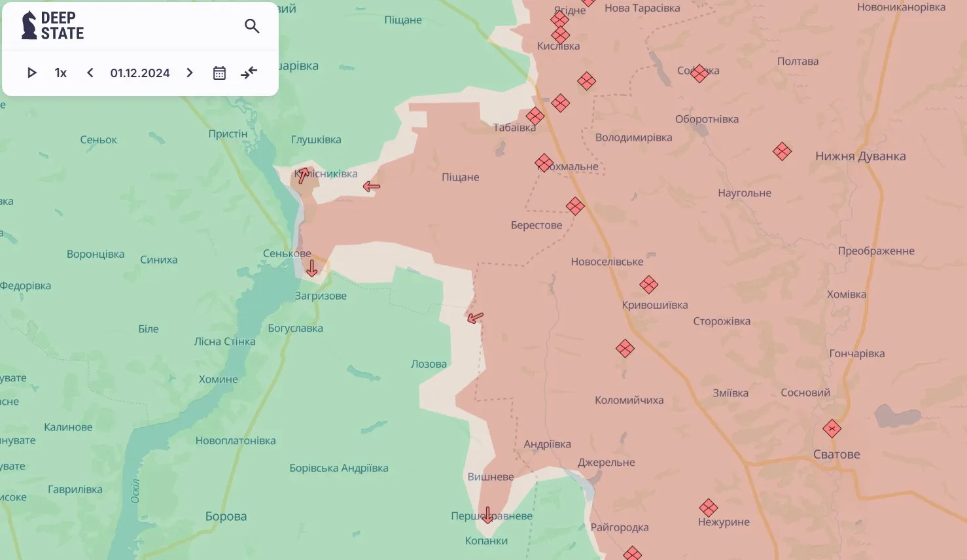Open the calendar date picker
This screenshot has height=560, width=967.
[x=219, y=73]
